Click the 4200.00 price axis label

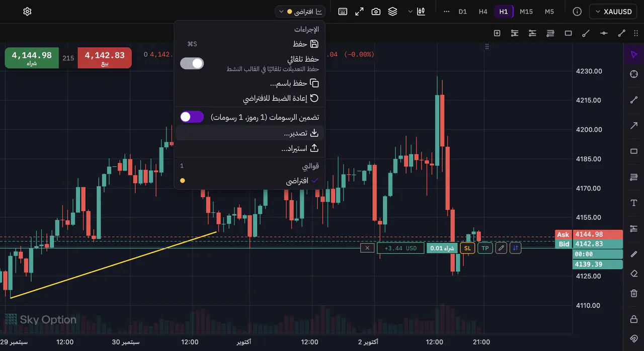(589, 130)
